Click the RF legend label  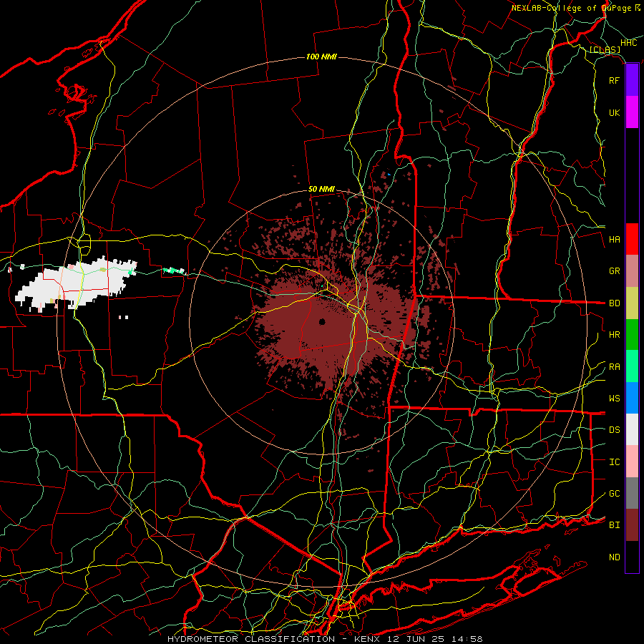tap(615, 80)
